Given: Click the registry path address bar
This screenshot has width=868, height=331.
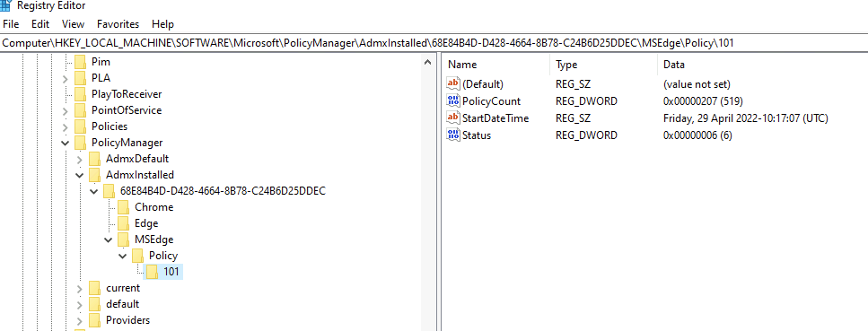Looking at the screenshot, I should click(434, 43).
